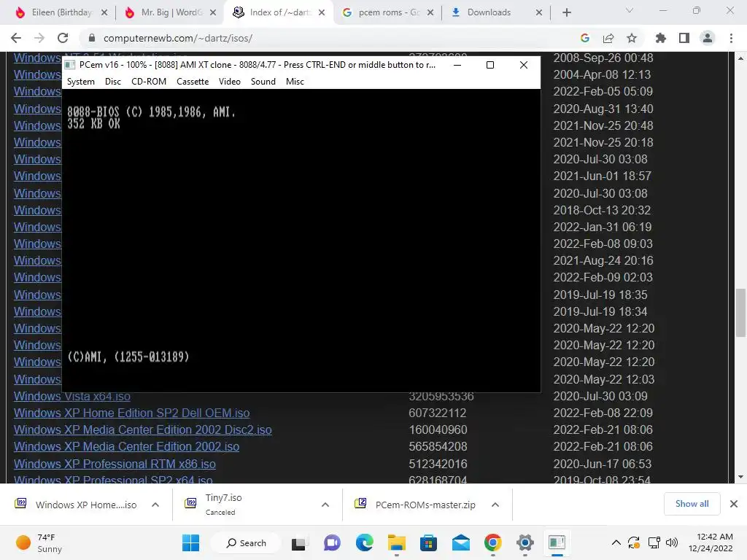Image resolution: width=747 pixels, height=560 pixels.
Task: Show hidden system tray icons
Action: pyautogui.click(x=616, y=542)
